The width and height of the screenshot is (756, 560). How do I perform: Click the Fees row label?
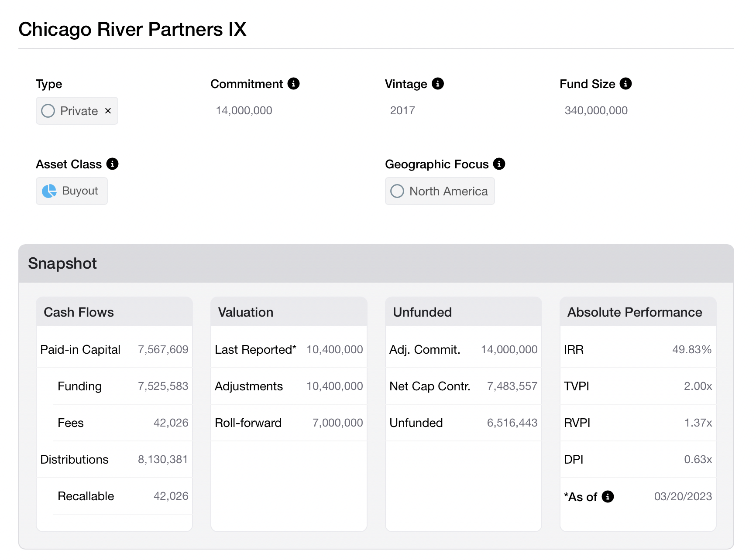71,423
